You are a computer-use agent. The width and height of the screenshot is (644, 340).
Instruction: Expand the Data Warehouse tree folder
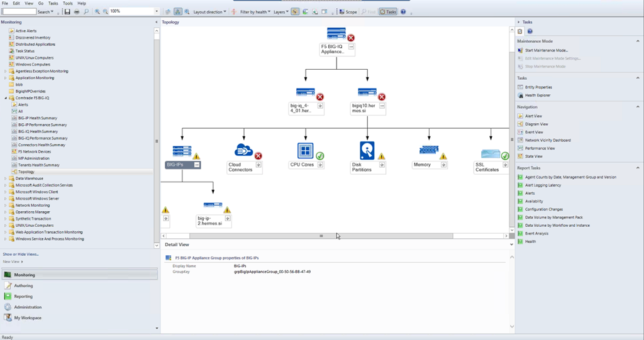pos(6,178)
